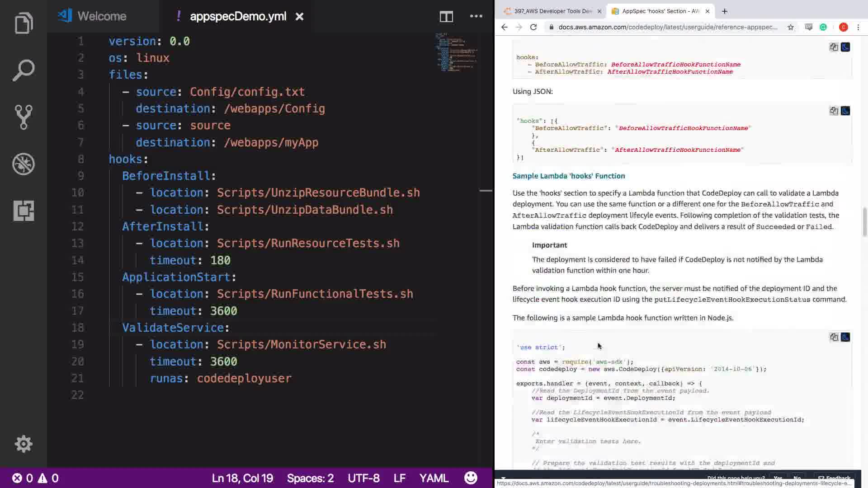Open the Debug bug icon in sidebar

[x=24, y=164]
